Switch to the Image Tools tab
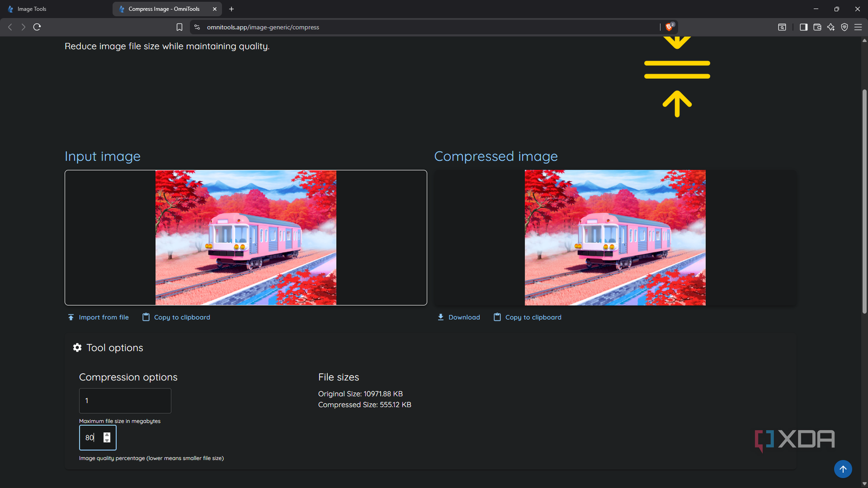The width and height of the screenshot is (868, 488). pyautogui.click(x=32, y=8)
